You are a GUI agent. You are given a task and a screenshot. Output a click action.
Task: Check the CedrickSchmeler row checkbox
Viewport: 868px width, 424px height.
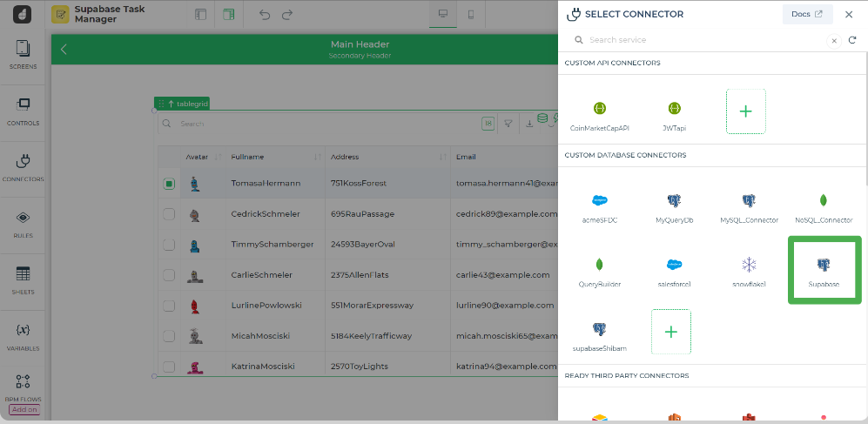coord(169,214)
